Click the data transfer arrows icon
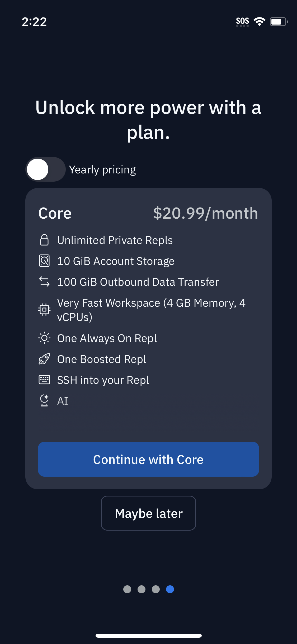 tap(44, 282)
